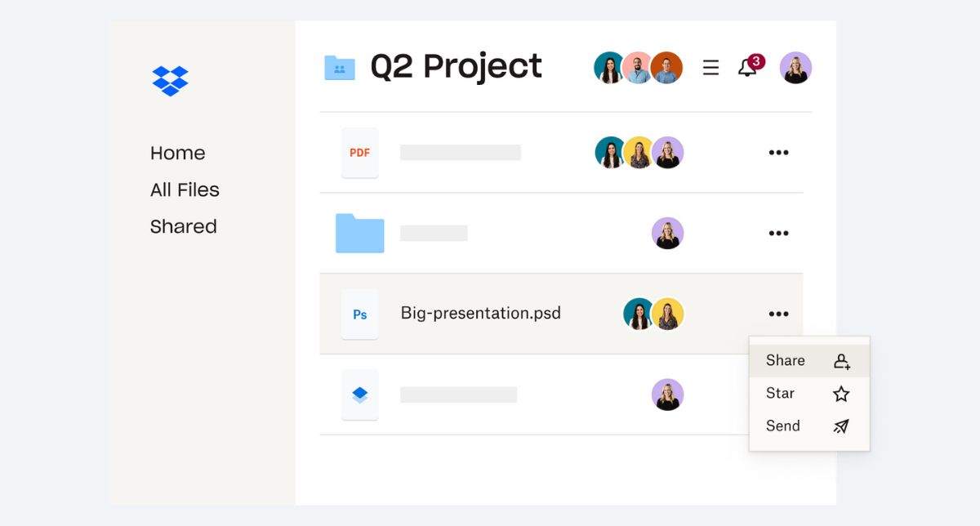Open the Dropbox Paper stacked-layers file icon

point(359,394)
